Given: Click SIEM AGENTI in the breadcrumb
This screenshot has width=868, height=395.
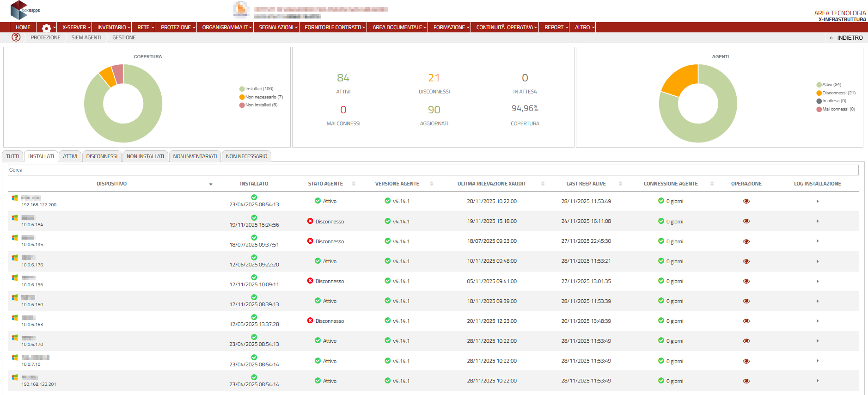Looking at the screenshot, I should [x=86, y=37].
